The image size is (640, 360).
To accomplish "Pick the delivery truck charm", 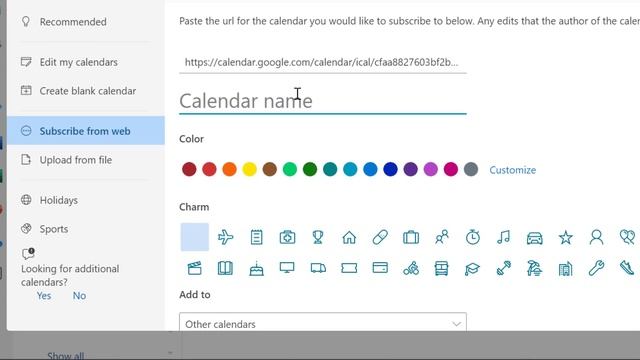I will (x=318, y=268).
